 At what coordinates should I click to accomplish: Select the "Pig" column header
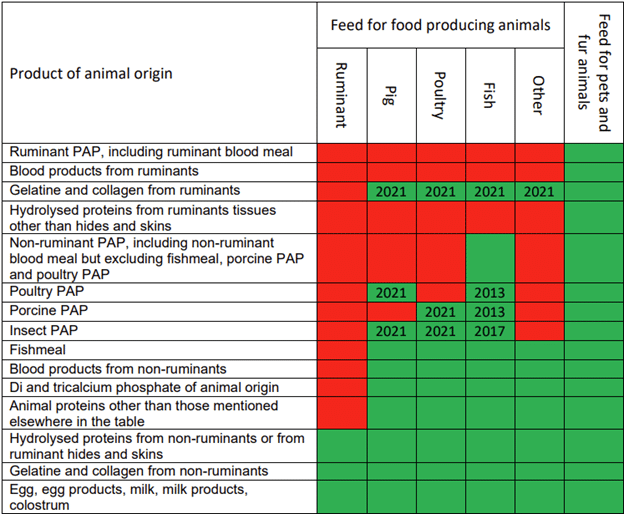pyautogui.click(x=391, y=96)
